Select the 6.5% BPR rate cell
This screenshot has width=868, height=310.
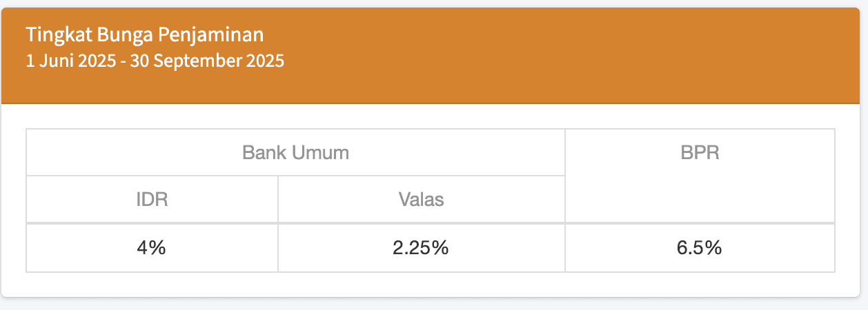click(700, 247)
